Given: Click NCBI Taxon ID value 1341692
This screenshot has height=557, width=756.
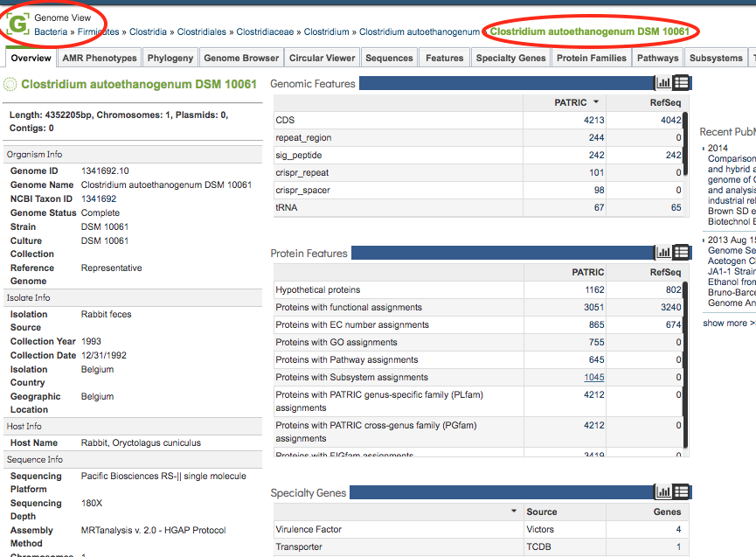Looking at the screenshot, I should (x=99, y=198).
